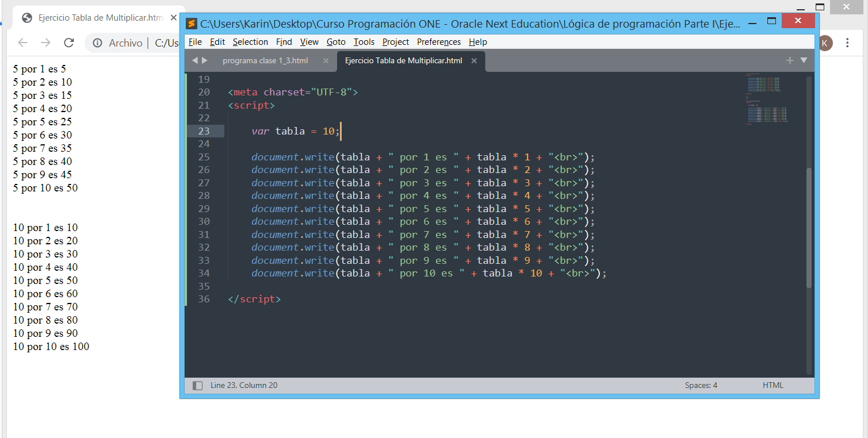Reload the page in Chrome
The image size is (868, 438).
(x=69, y=43)
